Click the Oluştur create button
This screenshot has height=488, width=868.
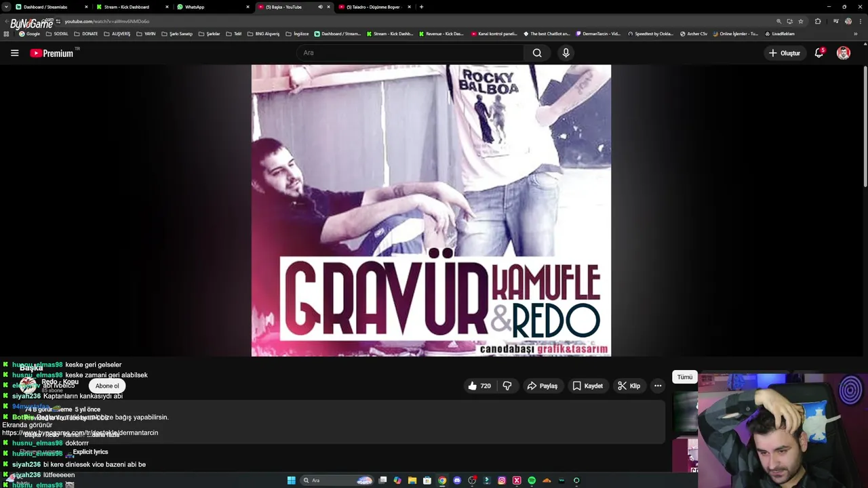[x=784, y=53]
